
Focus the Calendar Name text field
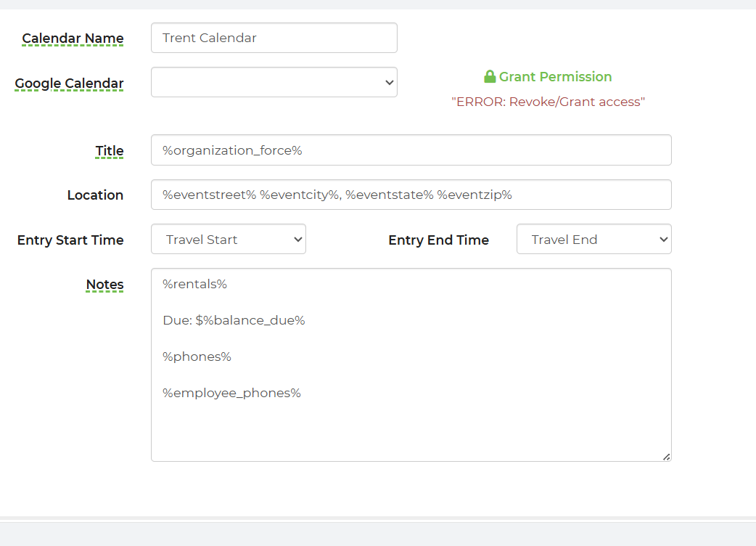(274, 38)
